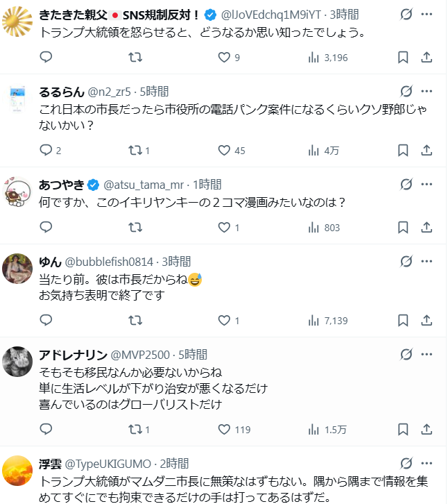448x504 pixels.
Task: Open Grok explain on きたきた親父's post
Action: pyautogui.click(x=407, y=14)
